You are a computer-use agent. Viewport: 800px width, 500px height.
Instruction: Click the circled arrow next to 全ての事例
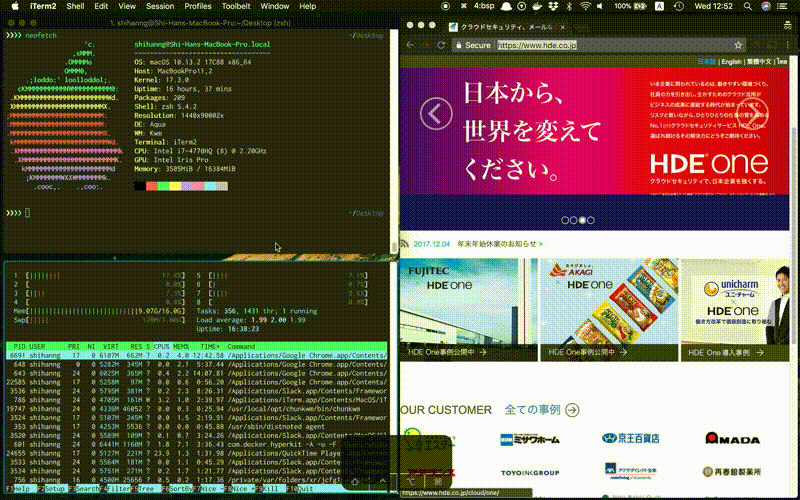click(572, 410)
